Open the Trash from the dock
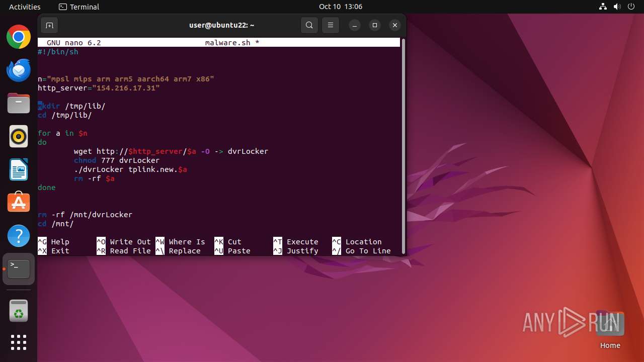This screenshot has height=362, width=644. tap(19, 311)
